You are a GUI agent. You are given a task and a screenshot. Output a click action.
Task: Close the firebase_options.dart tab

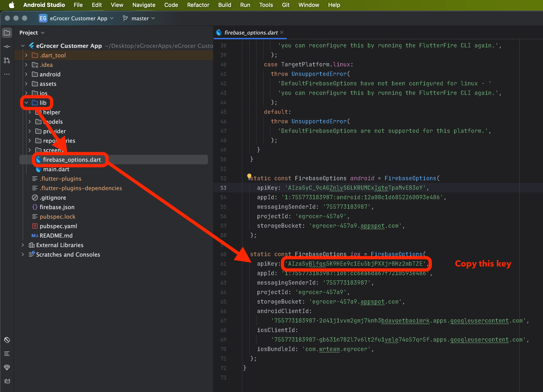[282, 32]
